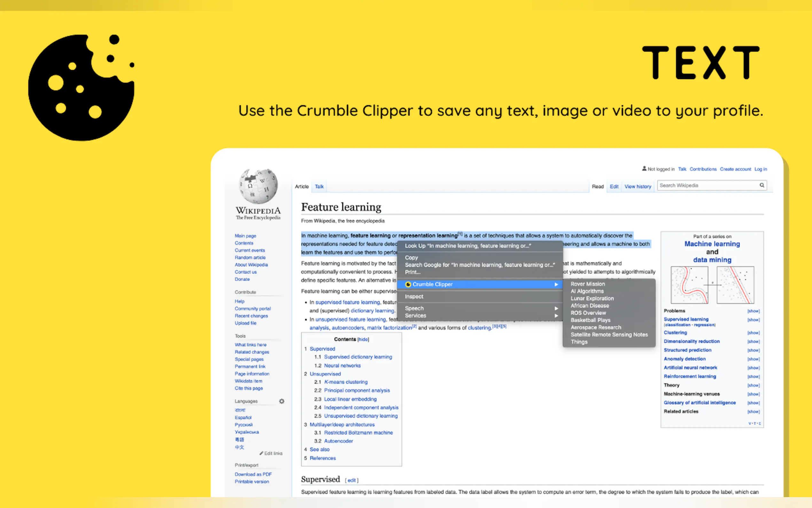This screenshot has height=508, width=812.
Task: Show the Related articles section
Action: click(x=753, y=412)
